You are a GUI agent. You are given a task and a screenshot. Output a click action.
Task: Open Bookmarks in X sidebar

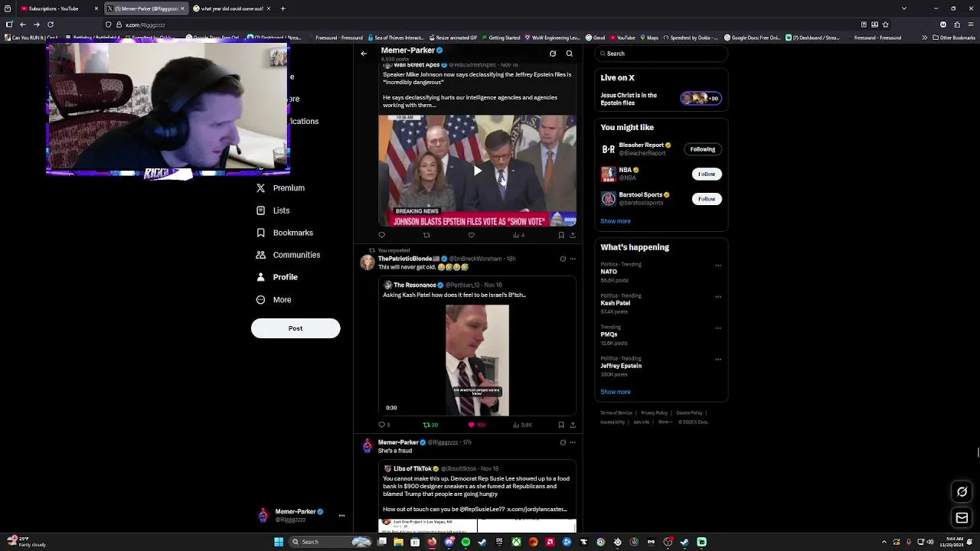pos(285,233)
